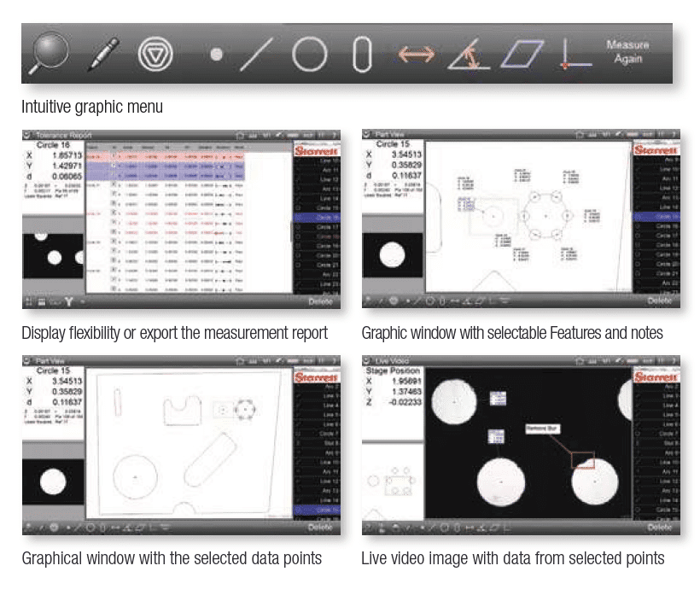This screenshot has width=700, height=589.
Task: Select the Angle measurement icon in graphic menu
Action: 469,55
